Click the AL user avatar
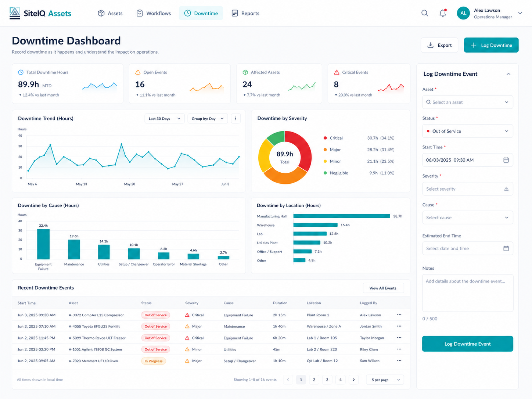The image size is (532, 399). point(463,13)
